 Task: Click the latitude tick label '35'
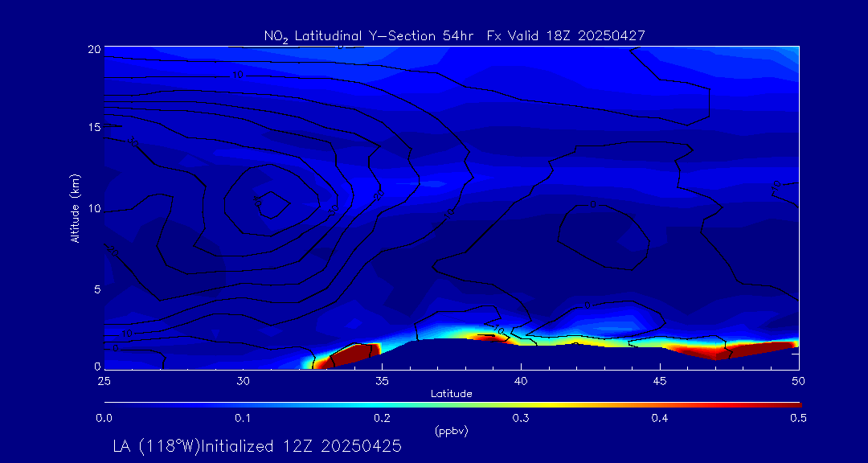pyautogui.click(x=382, y=381)
